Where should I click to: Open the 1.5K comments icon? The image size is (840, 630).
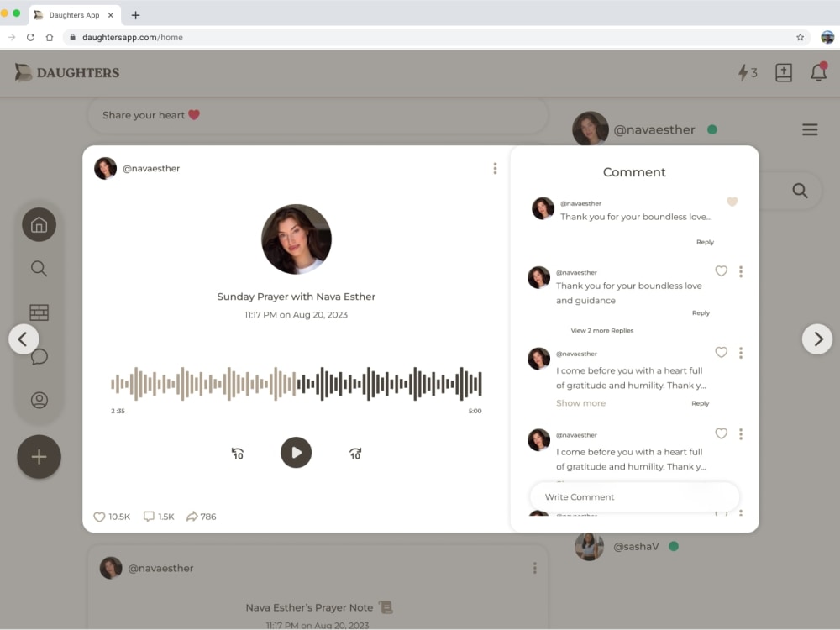point(149,517)
